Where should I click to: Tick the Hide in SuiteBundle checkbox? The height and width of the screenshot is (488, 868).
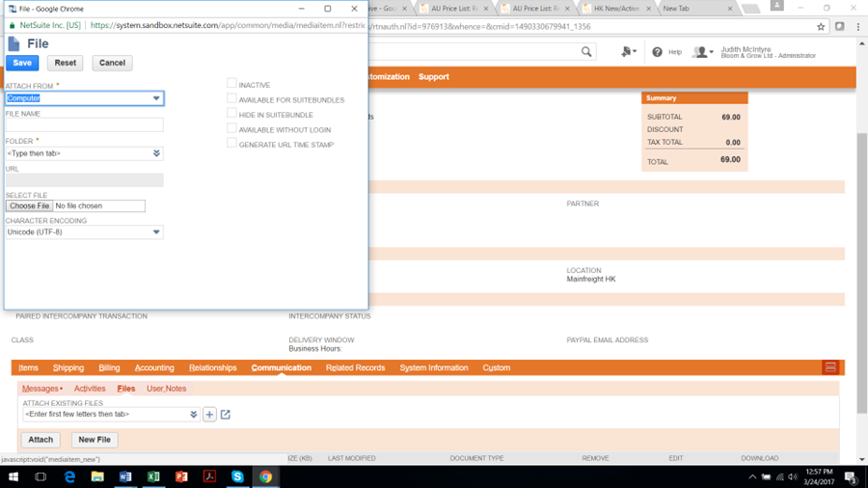point(231,114)
